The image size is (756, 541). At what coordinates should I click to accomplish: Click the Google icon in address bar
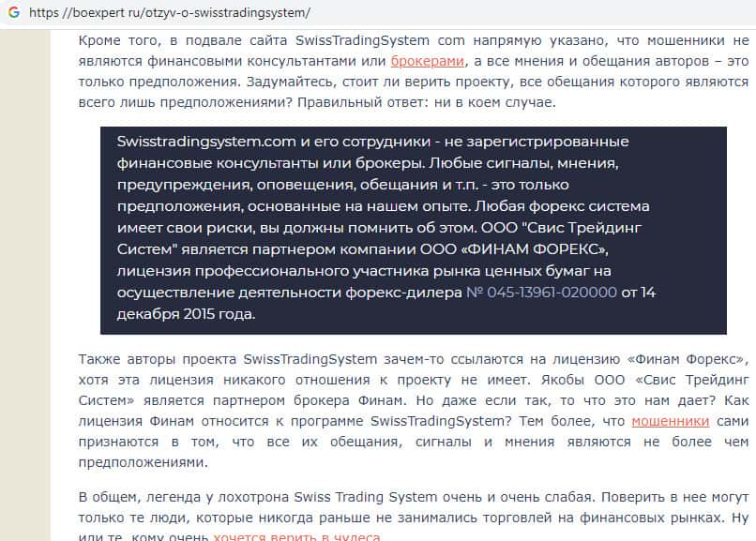pos(14,12)
